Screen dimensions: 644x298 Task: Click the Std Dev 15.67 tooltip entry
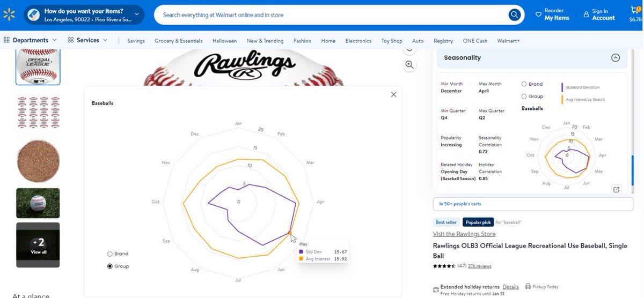[x=323, y=251]
